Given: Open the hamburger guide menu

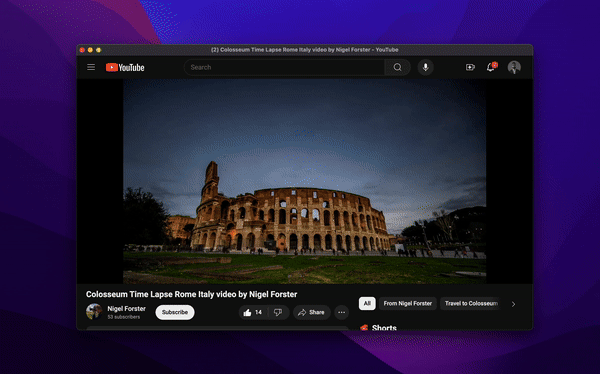Looking at the screenshot, I should [x=91, y=67].
